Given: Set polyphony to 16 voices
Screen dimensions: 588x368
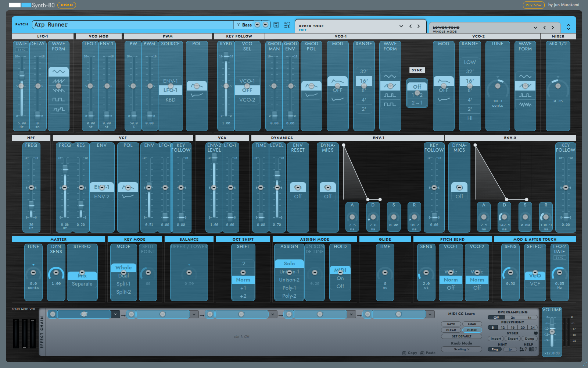Looking at the screenshot, I should 513,328.
